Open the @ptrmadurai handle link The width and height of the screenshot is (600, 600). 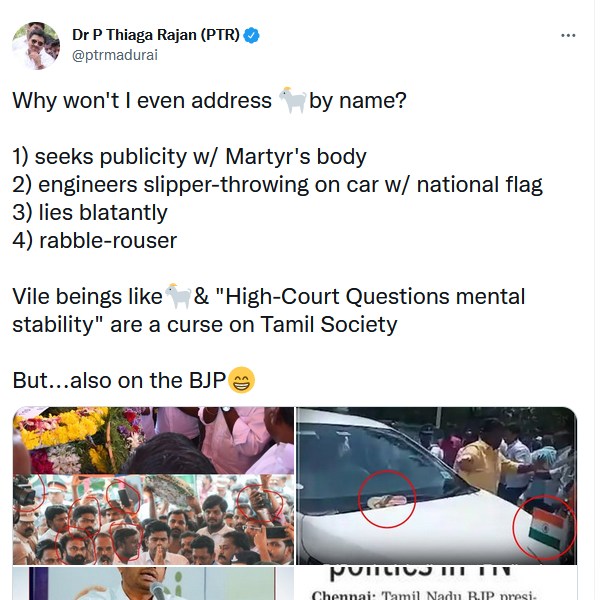pyautogui.click(x=115, y=55)
